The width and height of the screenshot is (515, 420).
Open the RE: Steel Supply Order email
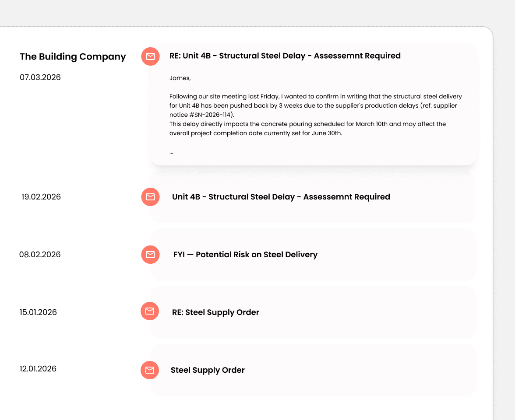point(215,312)
